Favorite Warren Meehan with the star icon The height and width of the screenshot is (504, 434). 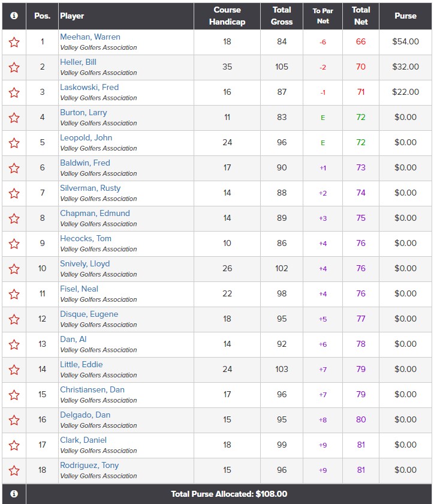click(x=14, y=42)
